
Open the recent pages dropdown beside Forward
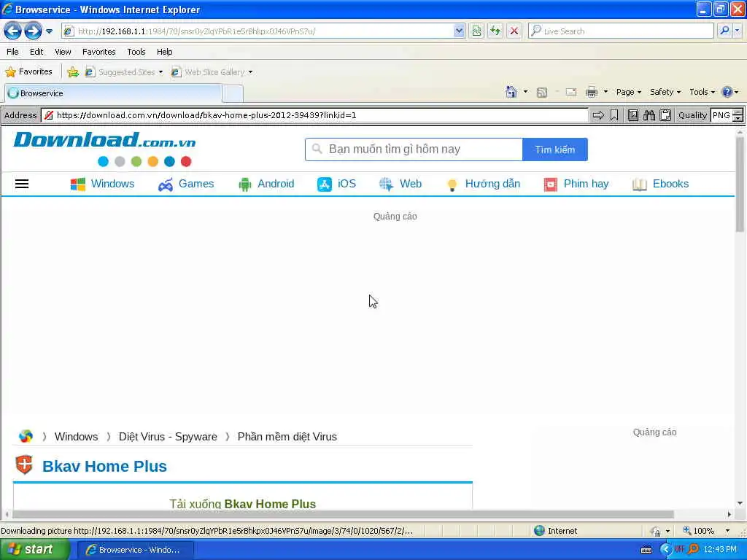tap(49, 31)
